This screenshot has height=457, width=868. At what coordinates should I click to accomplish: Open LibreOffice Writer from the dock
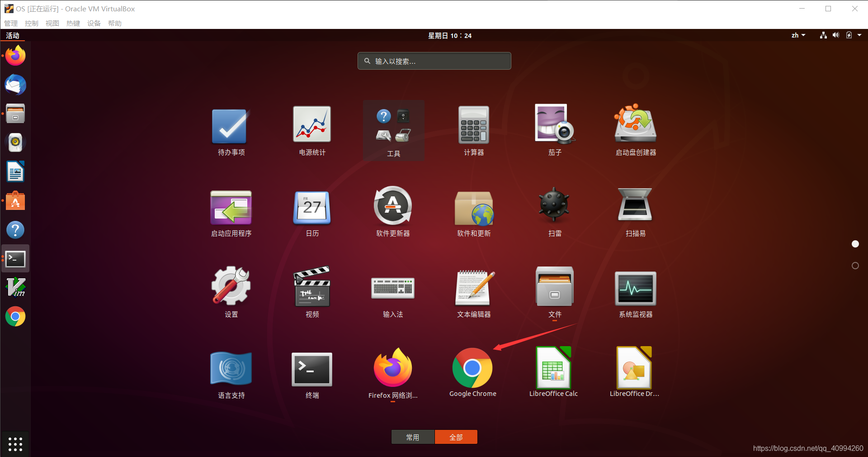[15, 171]
